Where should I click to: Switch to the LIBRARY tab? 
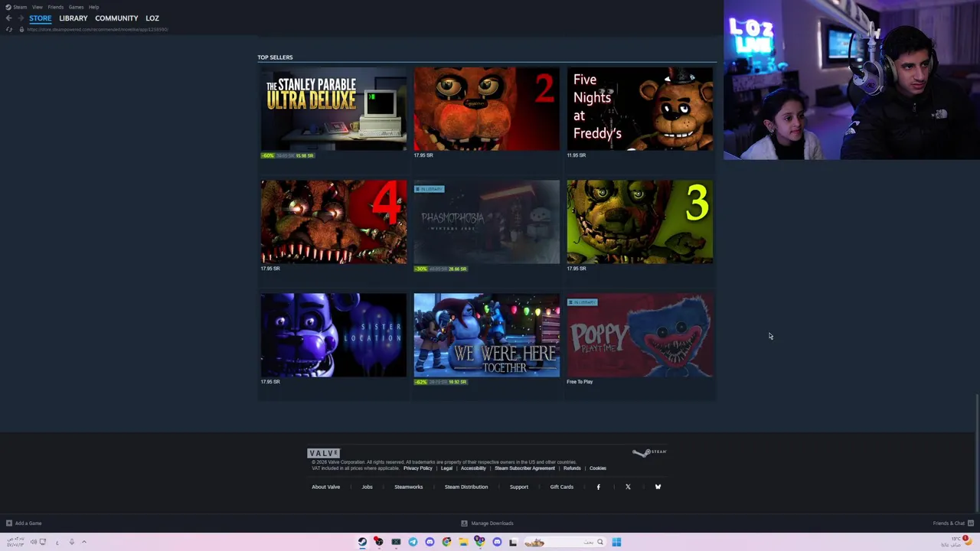click(x=73, y=18)
